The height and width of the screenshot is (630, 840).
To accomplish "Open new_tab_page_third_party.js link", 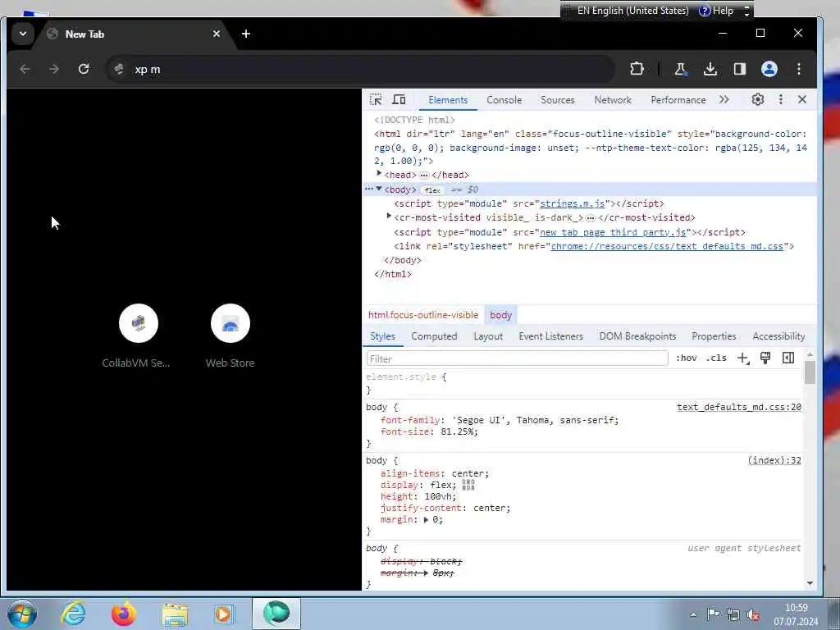I will pos(613,232).
